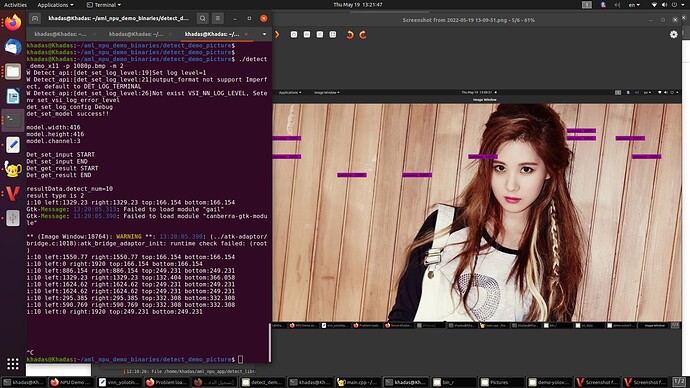Switch to 'vnn_yolotin' taskbar window
690x388 pixels.
tap(119, 382)
